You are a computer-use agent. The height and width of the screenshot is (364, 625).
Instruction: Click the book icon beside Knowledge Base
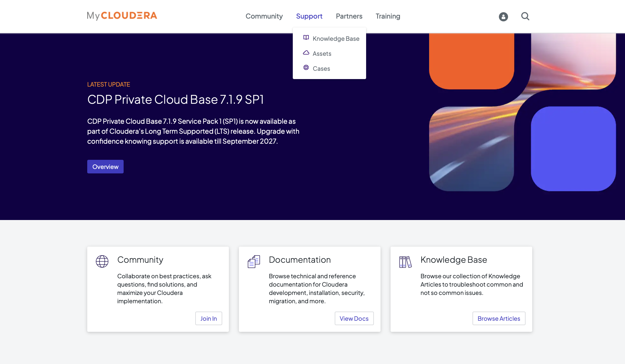[x=306, y=38]
